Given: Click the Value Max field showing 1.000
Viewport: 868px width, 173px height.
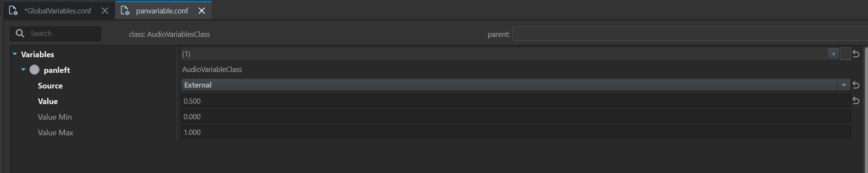Looking at the screenshot, I should coord(516,132).
